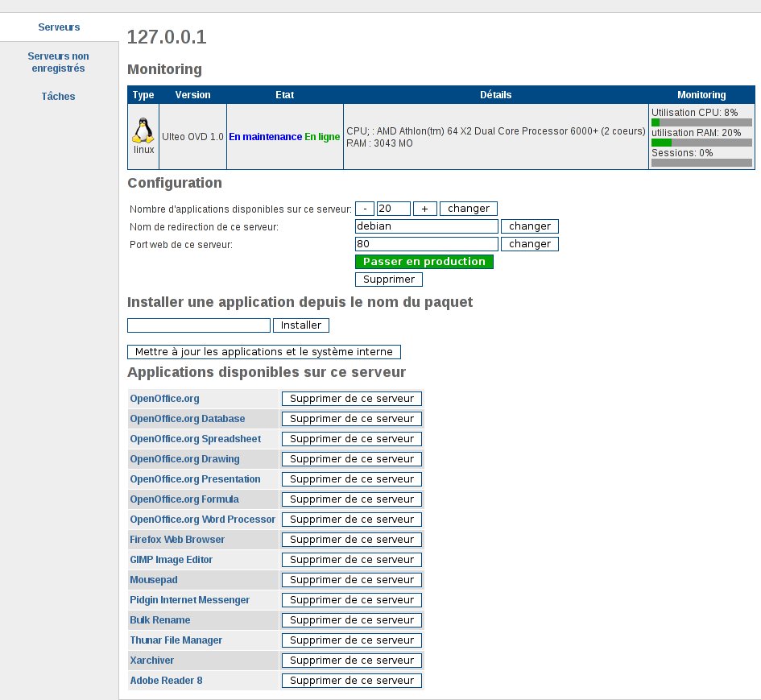Click changer next to application count
This screenshot has width=761, height=700.
pyautogui.click(x=469, y=209)
